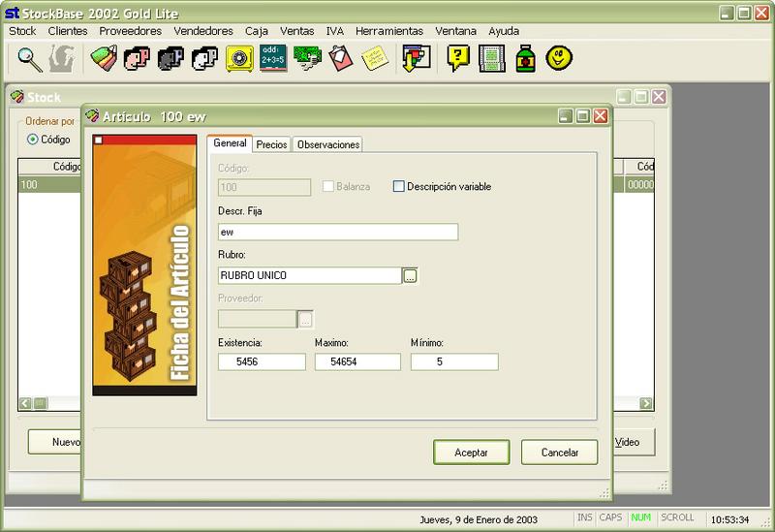
Task: Click the Ficha del Artículo banner image
Action: point(144,265)
